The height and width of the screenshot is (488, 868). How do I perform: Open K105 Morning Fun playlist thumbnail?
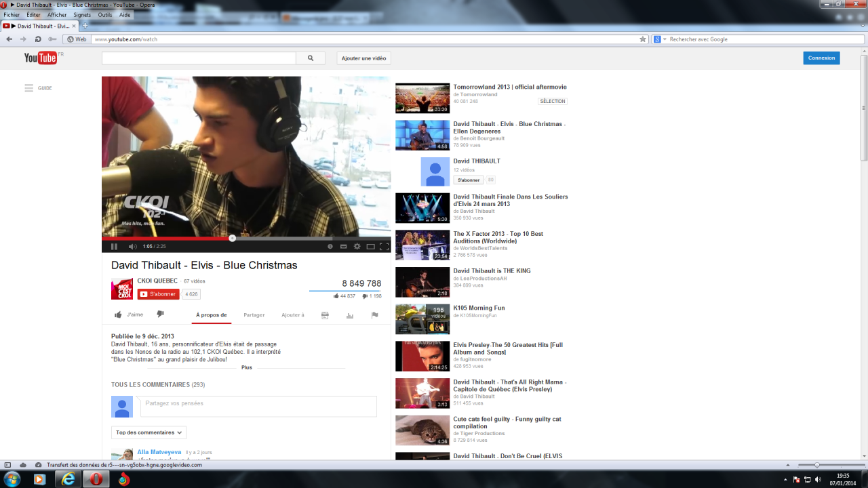tap(422, 319)
